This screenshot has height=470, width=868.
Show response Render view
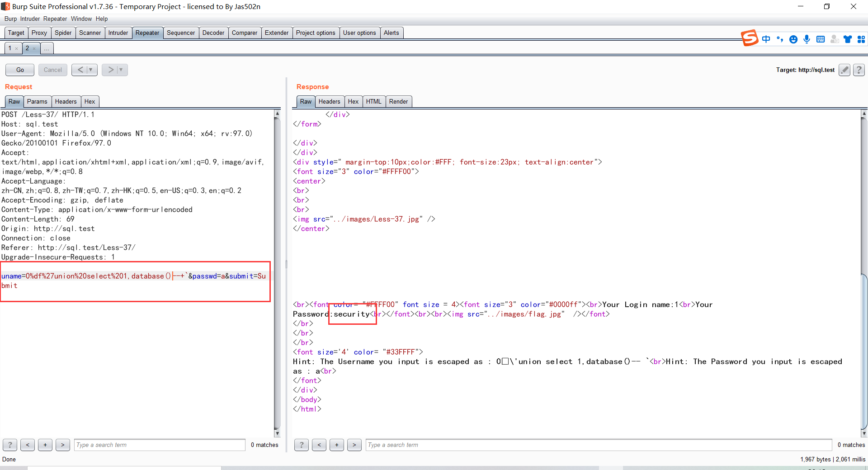399,102
